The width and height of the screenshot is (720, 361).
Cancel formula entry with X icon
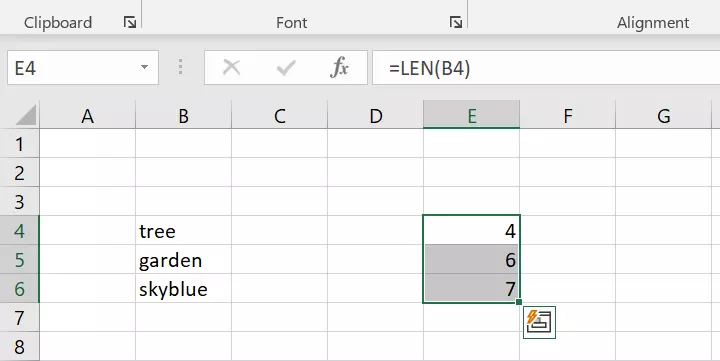click(x=231, y=68)
